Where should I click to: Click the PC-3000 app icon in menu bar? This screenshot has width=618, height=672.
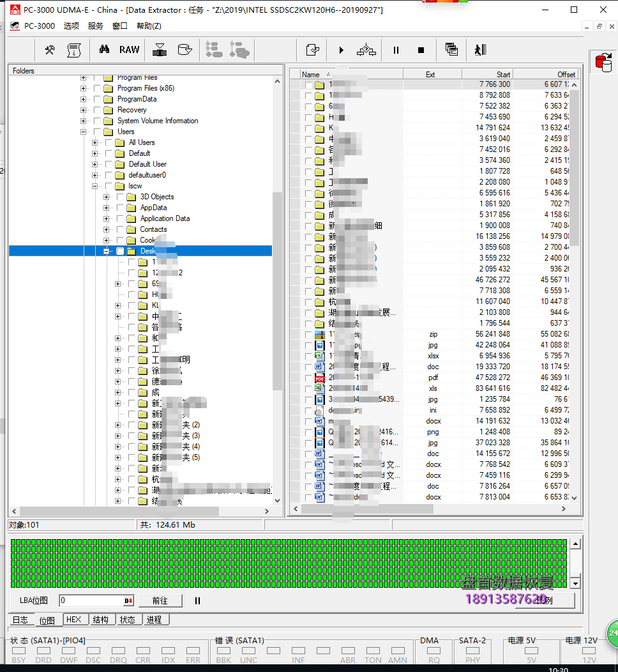click(15, 26)
